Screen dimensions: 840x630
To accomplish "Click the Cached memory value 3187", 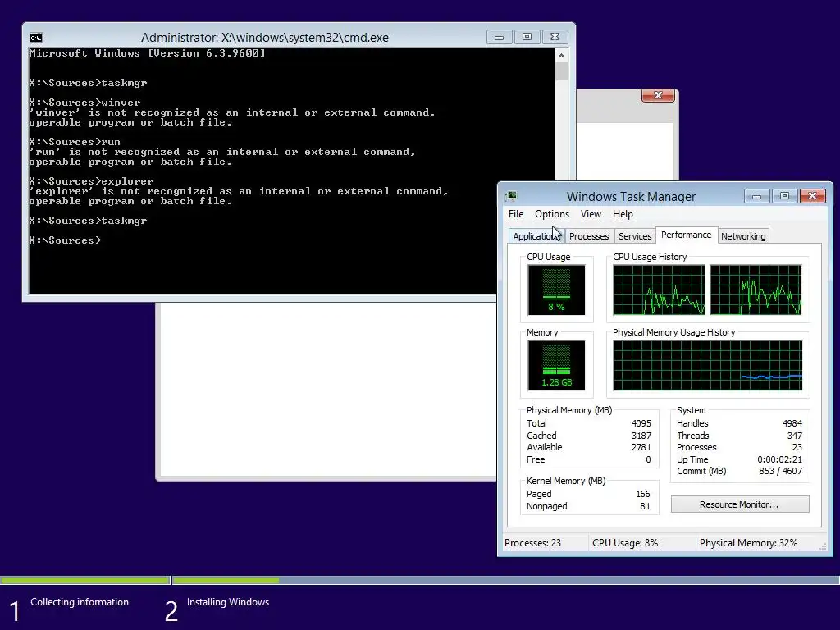I will (641, 436).
